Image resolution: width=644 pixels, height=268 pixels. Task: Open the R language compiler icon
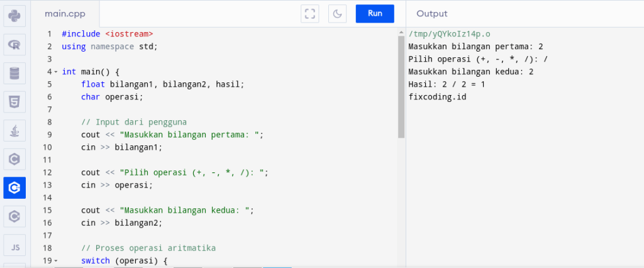(x=14, y=45)
